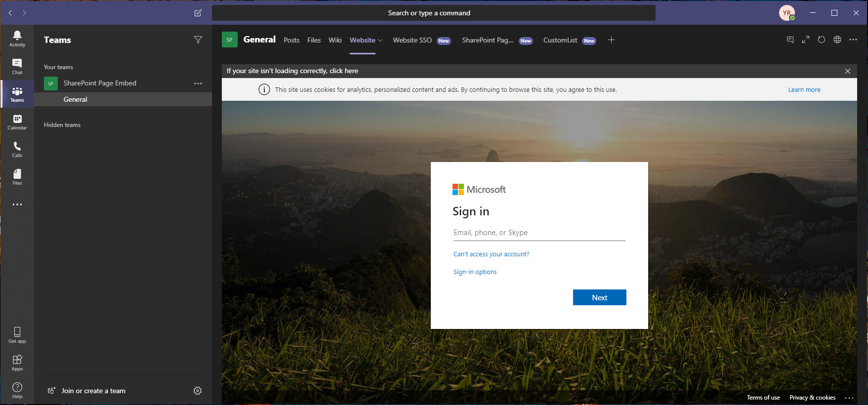Open Help in left rail

tap(17, 390)
